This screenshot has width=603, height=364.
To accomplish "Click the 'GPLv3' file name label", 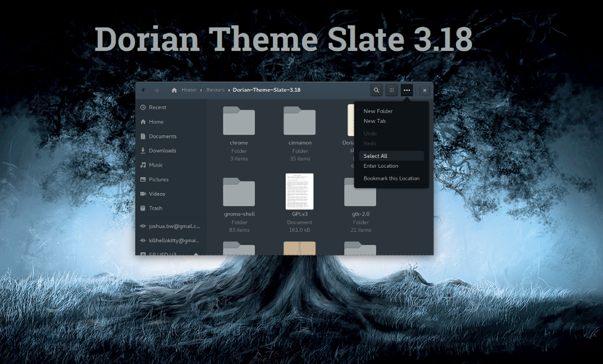I will coord(300,214).
